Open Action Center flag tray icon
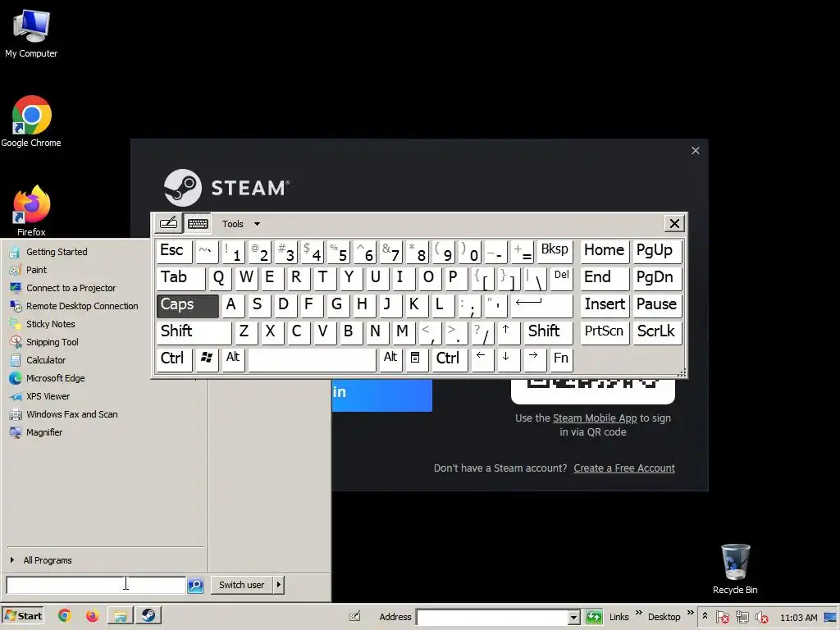840x630 pixels. 722,617
